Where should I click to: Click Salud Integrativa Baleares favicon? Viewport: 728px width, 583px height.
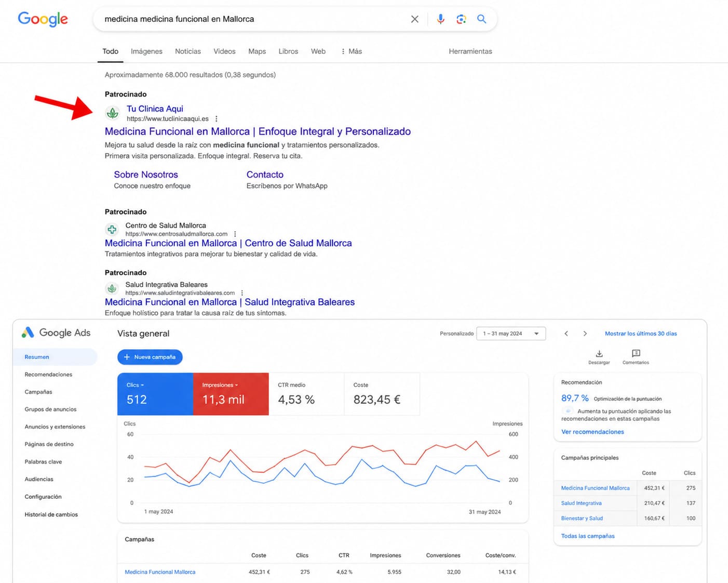112,288
